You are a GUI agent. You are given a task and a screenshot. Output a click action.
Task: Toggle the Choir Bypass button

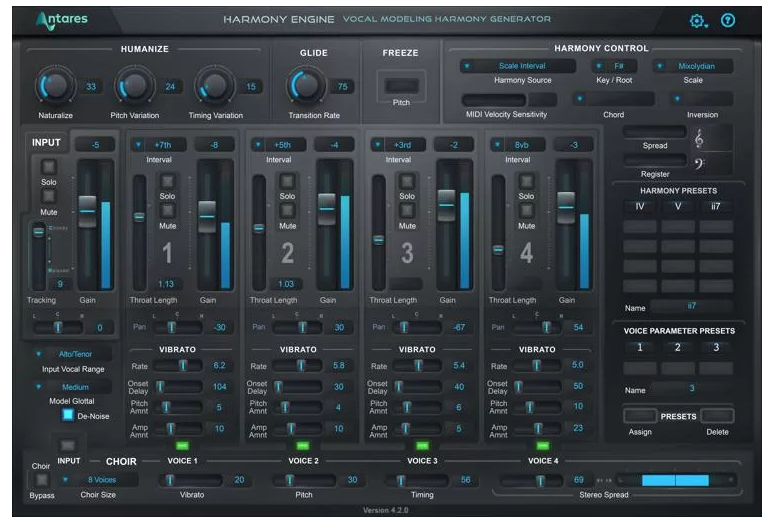pos(40,481)
